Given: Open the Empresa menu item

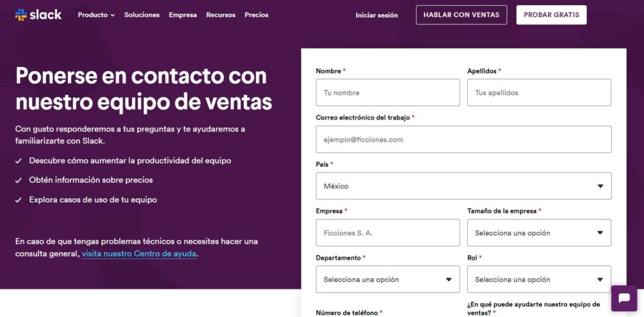Looking at the screenshot, I should [x=183, y=15].
